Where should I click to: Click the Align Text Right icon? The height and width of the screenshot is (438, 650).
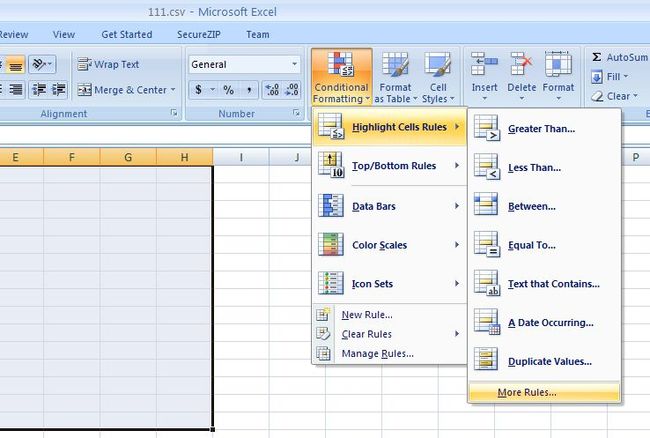pyautogui.click(x=16, y=90)
